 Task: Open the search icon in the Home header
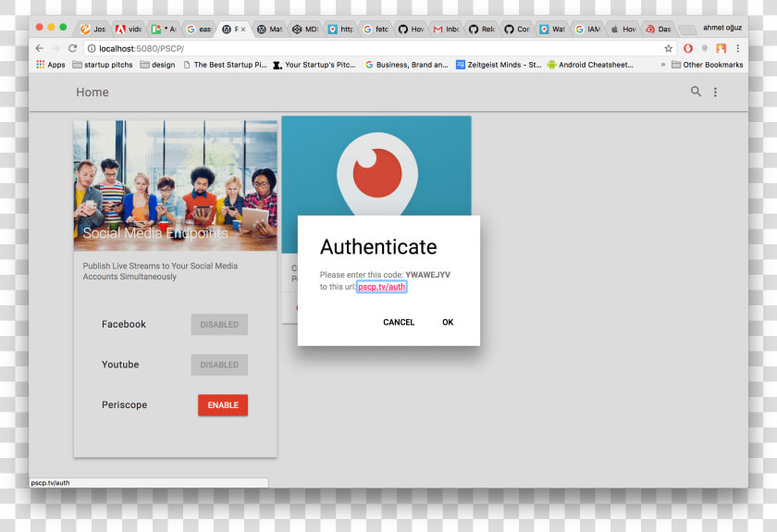click(696, 92)
